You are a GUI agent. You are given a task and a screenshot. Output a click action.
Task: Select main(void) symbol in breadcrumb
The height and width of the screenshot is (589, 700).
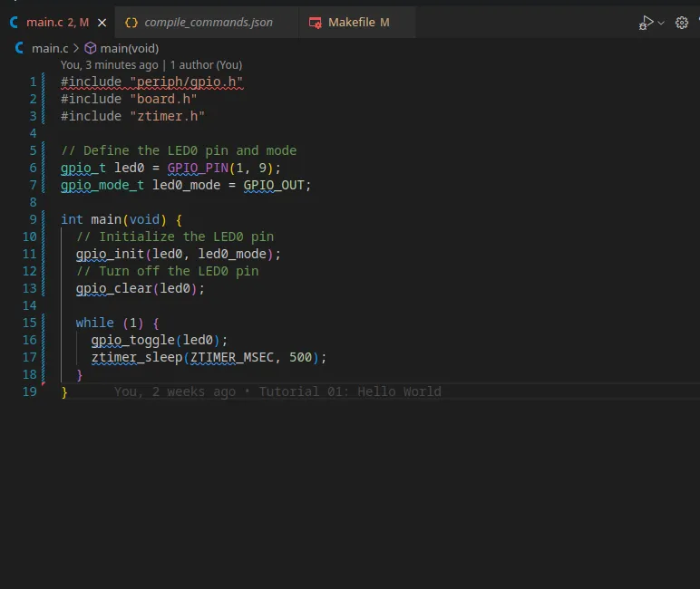coord(130,48)
